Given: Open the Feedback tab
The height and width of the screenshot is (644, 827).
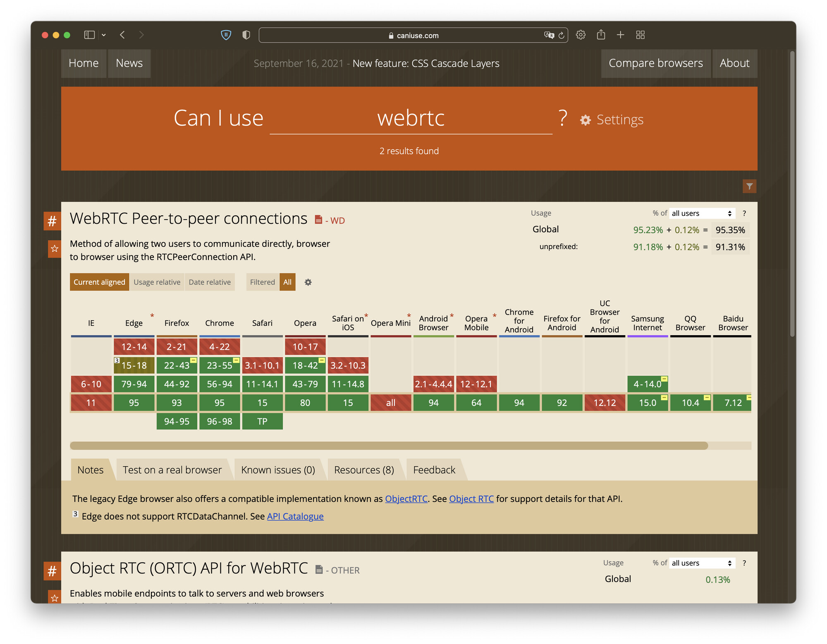Looking at the screenshot, I should (x=434, y=470).
